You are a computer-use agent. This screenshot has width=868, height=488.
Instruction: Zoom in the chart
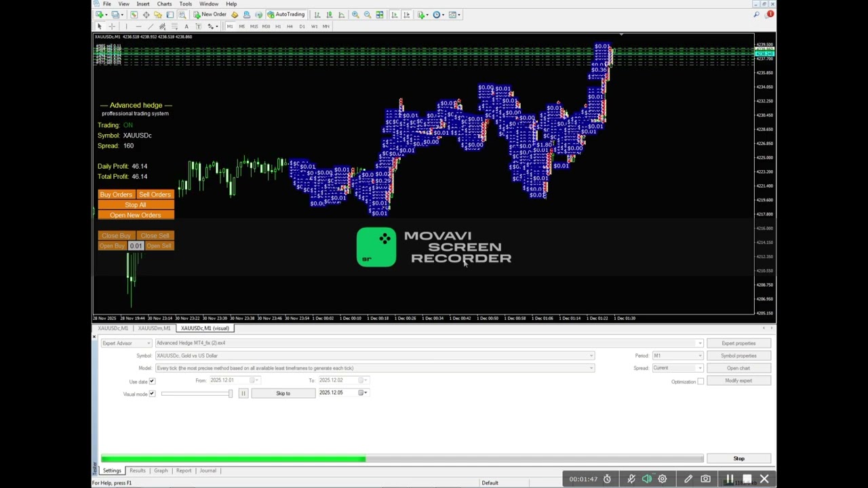pos(355,14)
